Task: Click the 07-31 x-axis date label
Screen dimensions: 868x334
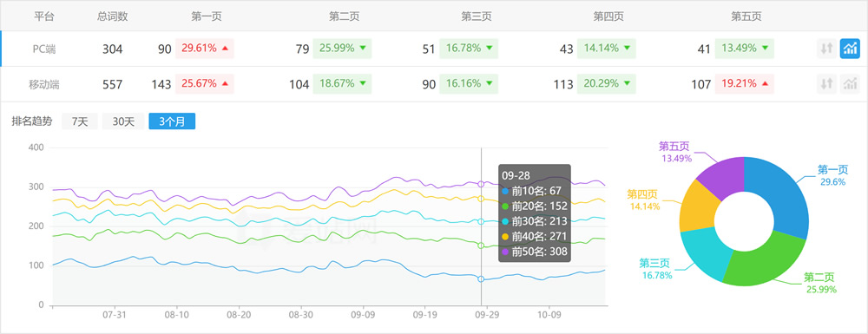Action: pos(115,314)
